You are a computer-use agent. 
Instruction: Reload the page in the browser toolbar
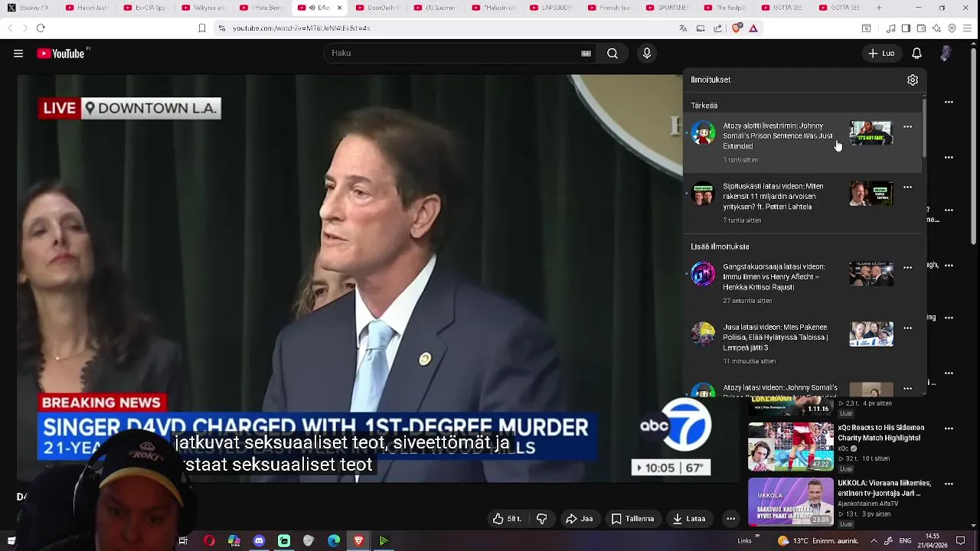pos(41,28)
